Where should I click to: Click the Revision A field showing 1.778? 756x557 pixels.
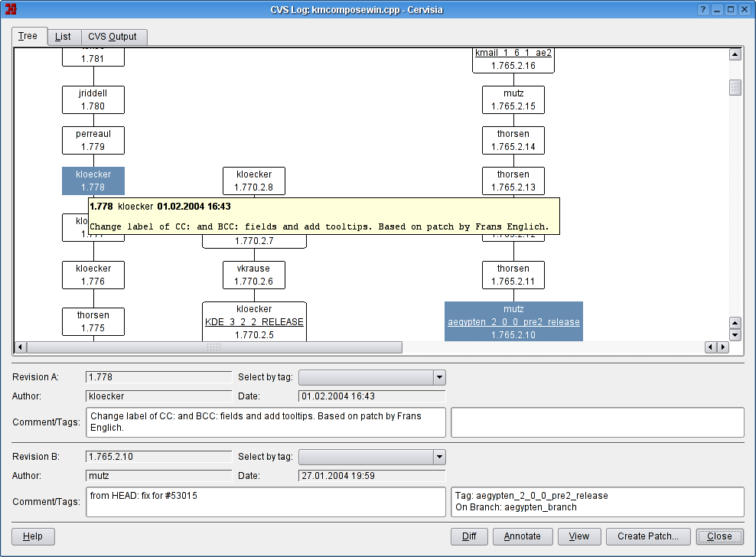(158, 377)
